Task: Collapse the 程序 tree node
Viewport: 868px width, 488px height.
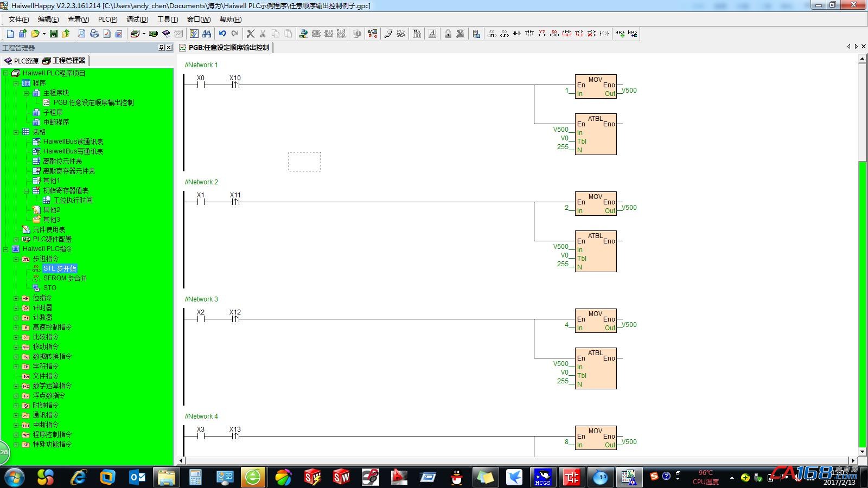Action: (x=16, y=83)
